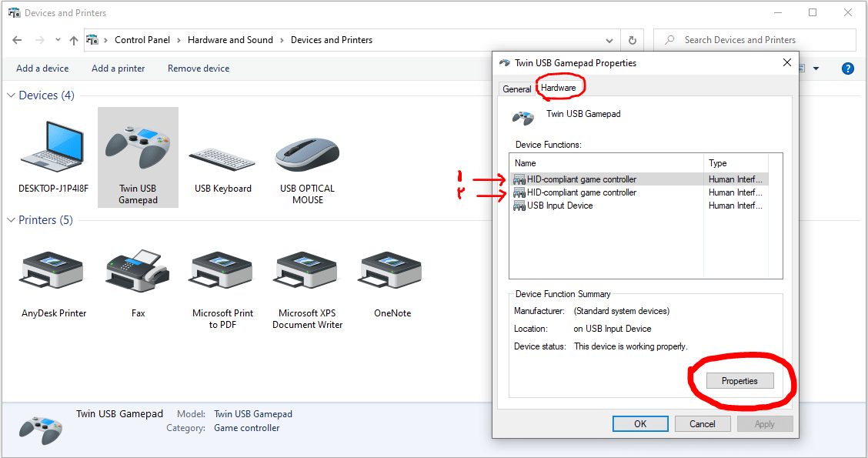Image resolution: width=868 pixels, height=458 pixels.
Task: Click the search magnifier icon
Action: click(669, 40)
